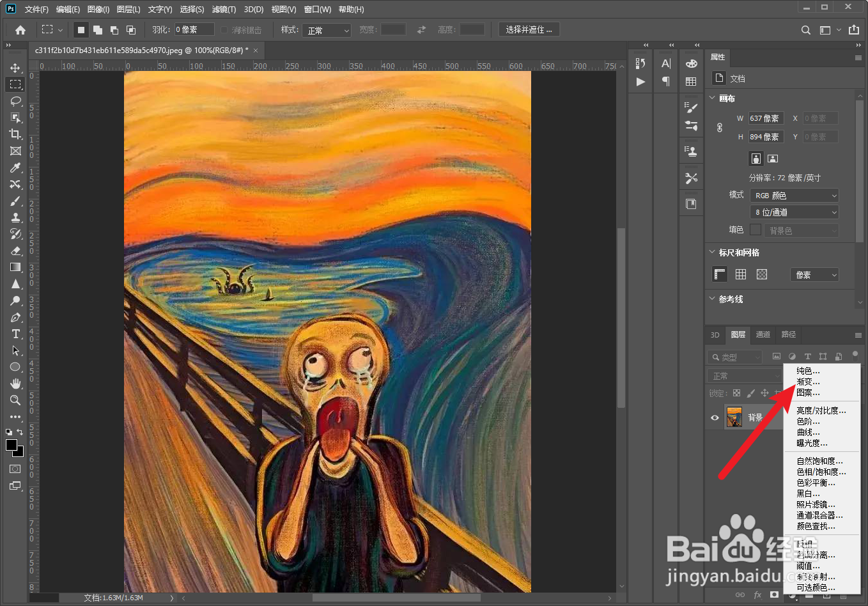The image size is (868, 606).
Task: Toggle visibility eye of 背景 layer
Action: pos(715,417)
